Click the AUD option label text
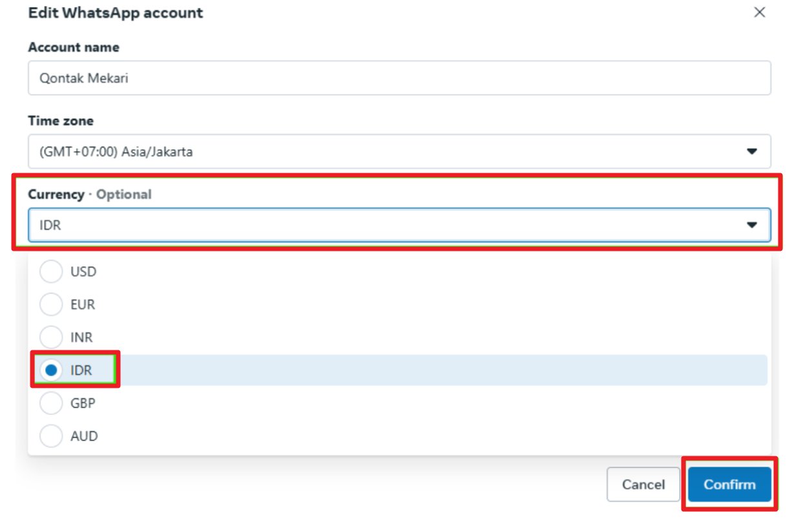This screenshot has width=812, height=519. (84, 436)
